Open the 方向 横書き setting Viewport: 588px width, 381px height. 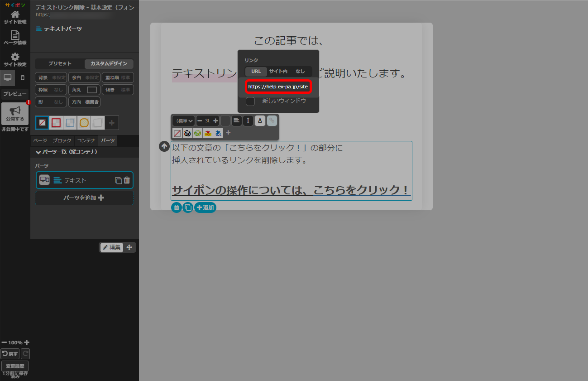(x=85, y=102)
